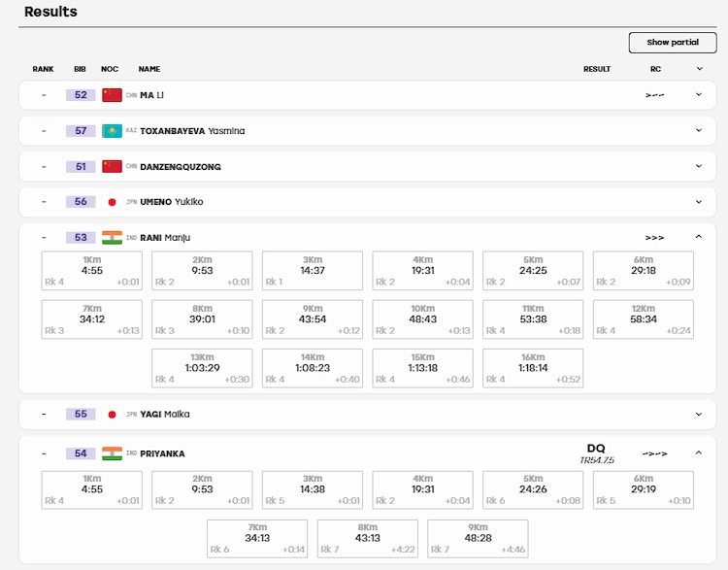
Task: Select the 16Km split box for RANI Manju
Action: pyautogui.click(x=533, y=368)
